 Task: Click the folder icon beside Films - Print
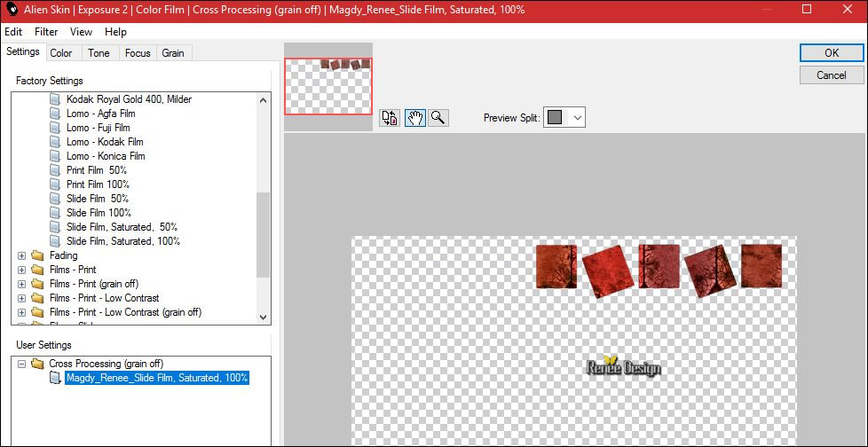click(x=37, y=270)
